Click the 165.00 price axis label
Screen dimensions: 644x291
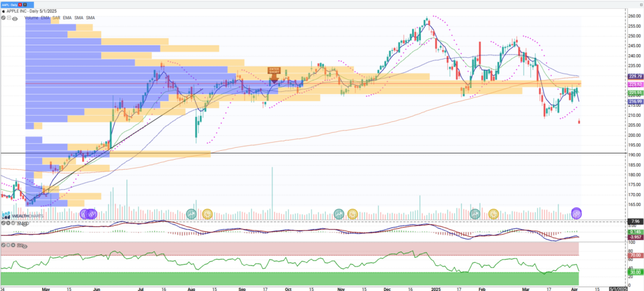tap(635, 204)
